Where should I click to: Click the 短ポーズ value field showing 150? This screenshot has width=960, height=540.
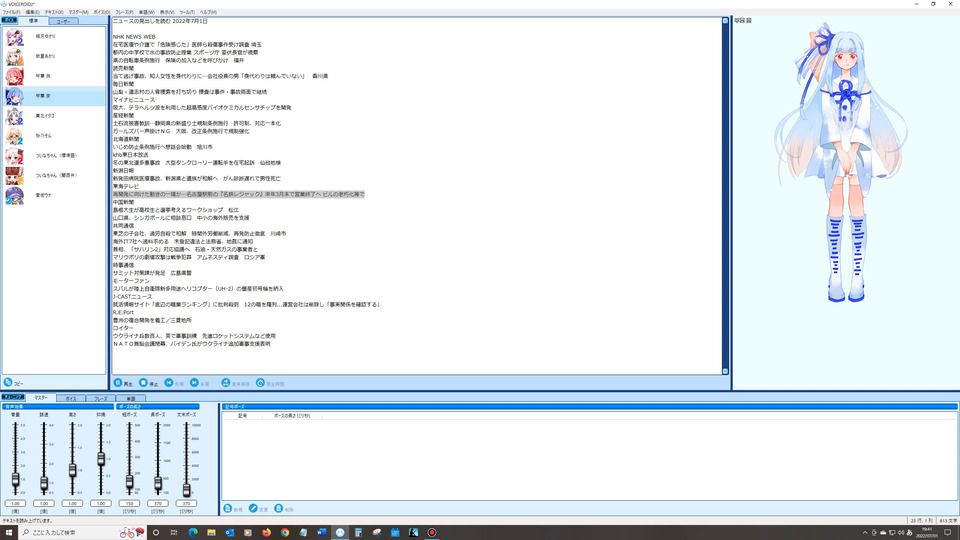129,503
